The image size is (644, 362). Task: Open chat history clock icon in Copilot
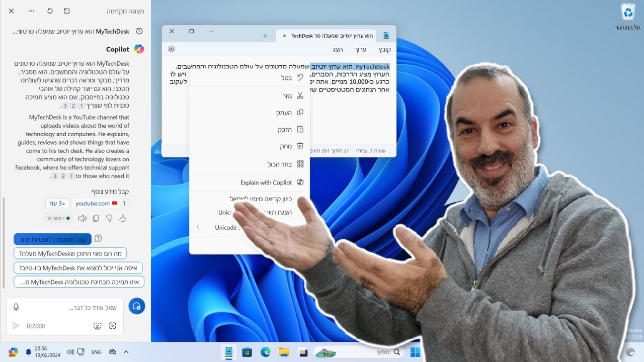pyautogui.click(x=140, y=31)
